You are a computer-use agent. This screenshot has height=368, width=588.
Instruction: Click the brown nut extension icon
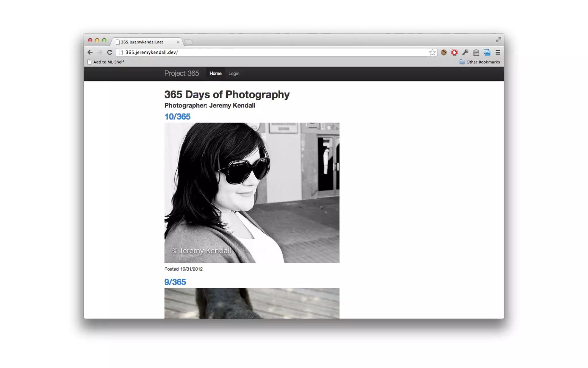[444, 52]
